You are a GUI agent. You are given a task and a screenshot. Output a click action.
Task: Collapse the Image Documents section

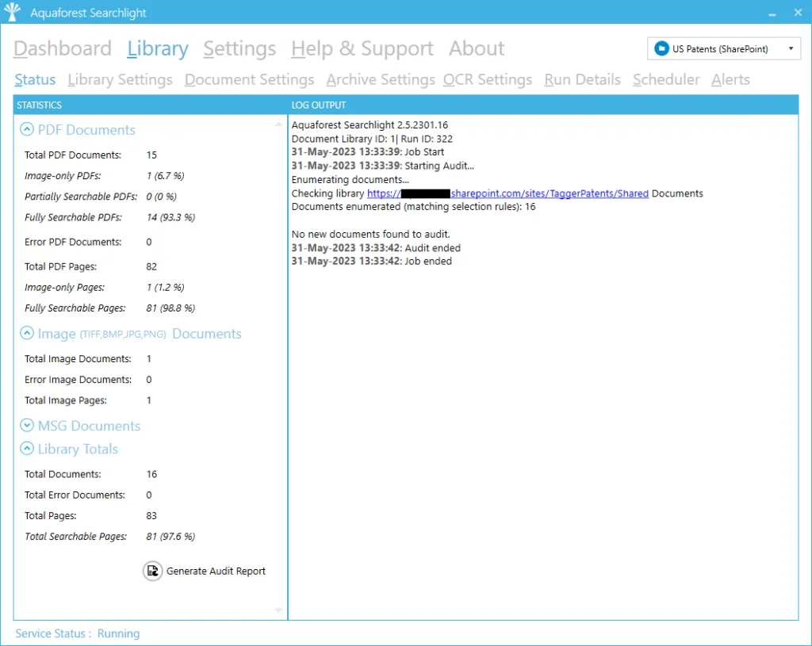tap(27, 334)
